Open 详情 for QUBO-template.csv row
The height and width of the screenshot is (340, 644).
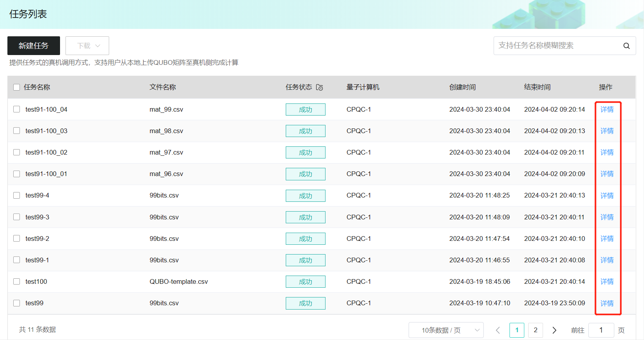click(607, 281)
